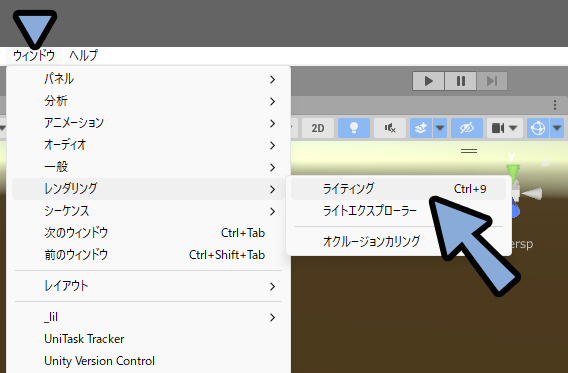
Task: Click the white gizmo cone right of the Y axis
Action: 532,193
